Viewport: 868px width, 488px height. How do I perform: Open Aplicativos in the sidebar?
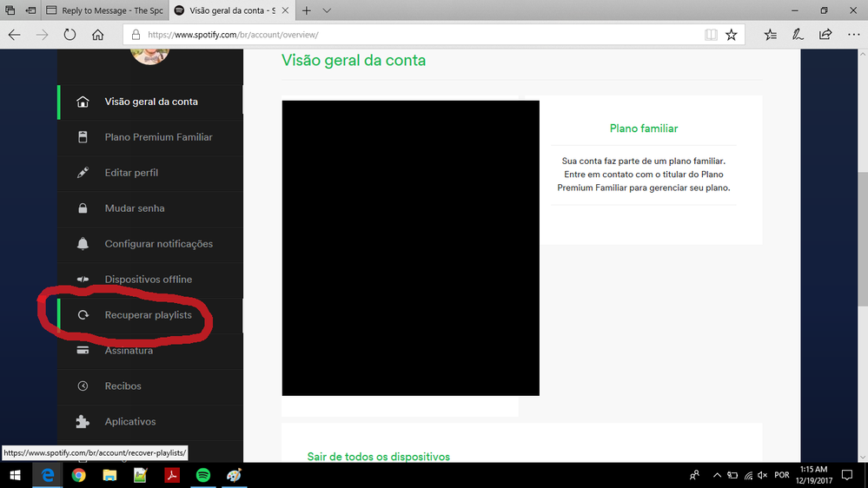pyautogui.click(x=150, y=422)
